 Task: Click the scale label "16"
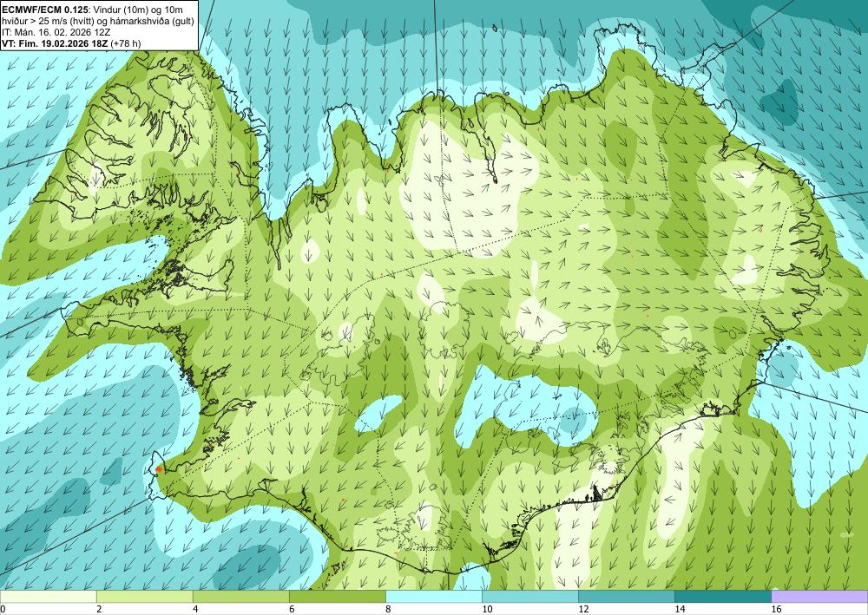[776, 610]
